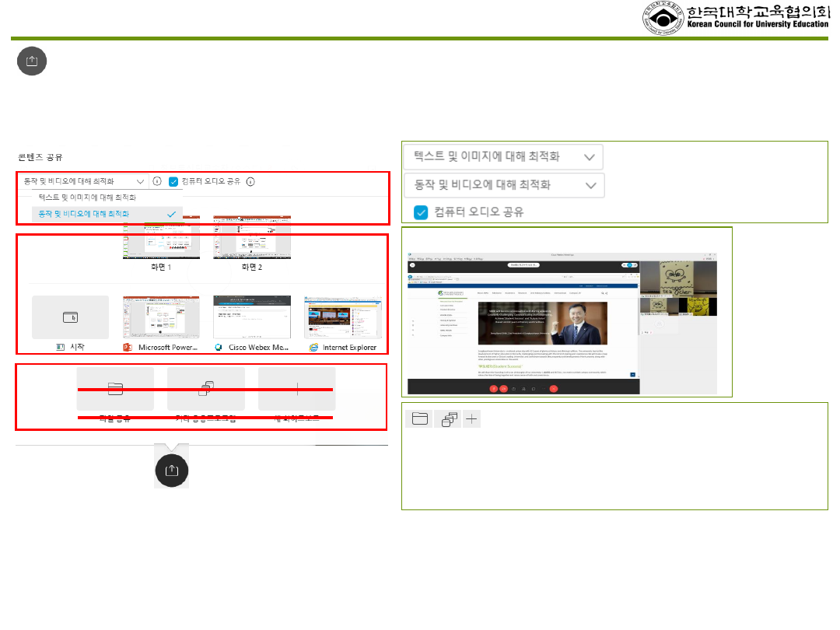This screenshot has height=630, width=840.
Task: Click the small plus icon in right panel
Action: pyautogui.click(x=472, y=419)
